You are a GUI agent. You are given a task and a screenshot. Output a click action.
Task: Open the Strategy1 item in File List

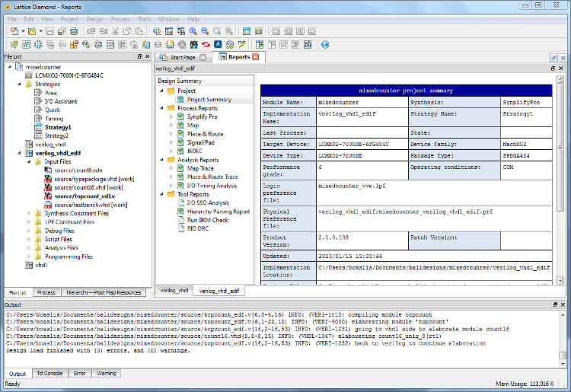tap(58, 127)
